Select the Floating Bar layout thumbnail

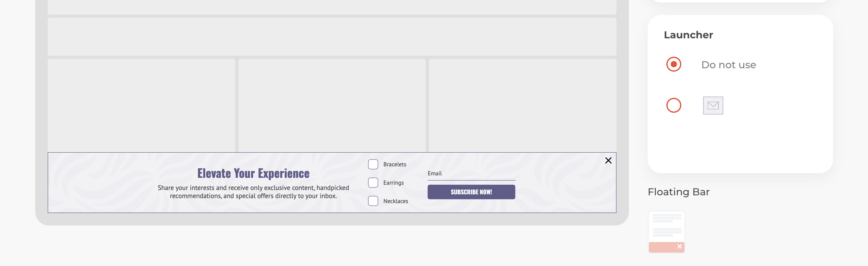[x=666, y=232]
